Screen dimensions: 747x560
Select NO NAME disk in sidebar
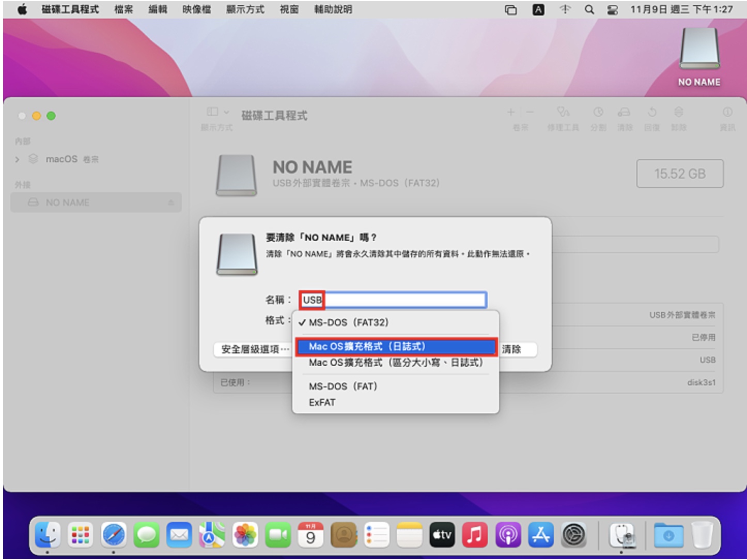96,203
